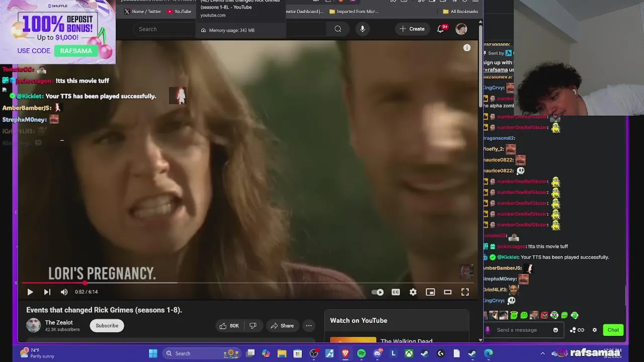This screenshot has height=362, width=644.
Task: Open Home / Twitter bookmark
Action: coord(143,12)
